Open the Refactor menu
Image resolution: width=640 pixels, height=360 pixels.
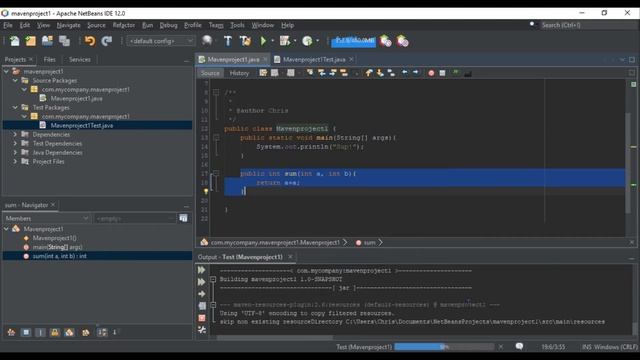click(124, 25)
